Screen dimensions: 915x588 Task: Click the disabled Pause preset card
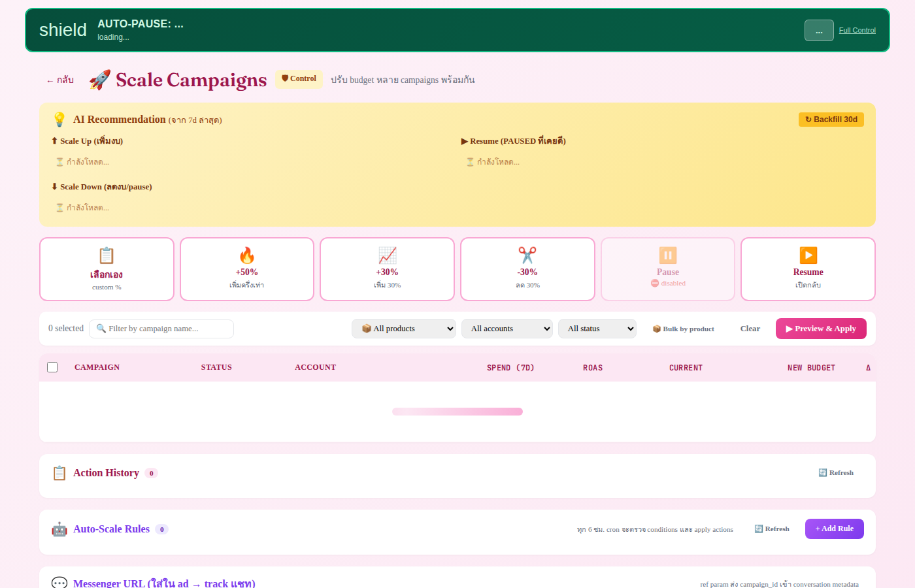pos(668,269)
